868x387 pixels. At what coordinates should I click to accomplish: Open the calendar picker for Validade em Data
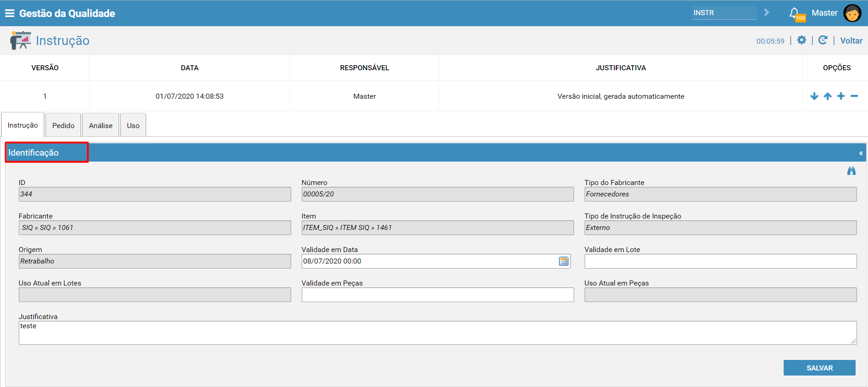(x=564, y=261)
